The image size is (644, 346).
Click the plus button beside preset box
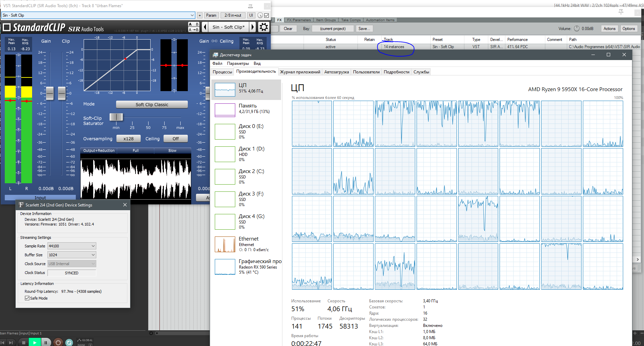click(x=200, y=15)
